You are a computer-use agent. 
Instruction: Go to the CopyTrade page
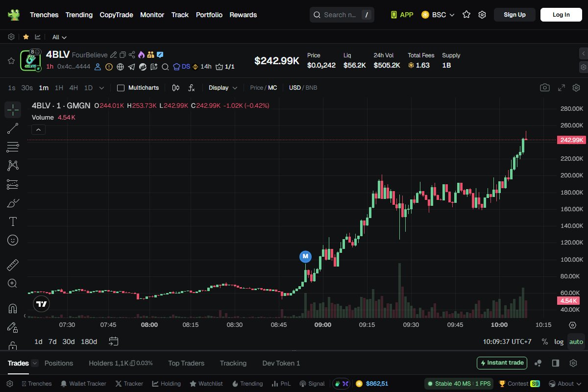click(x=116, y=15)
